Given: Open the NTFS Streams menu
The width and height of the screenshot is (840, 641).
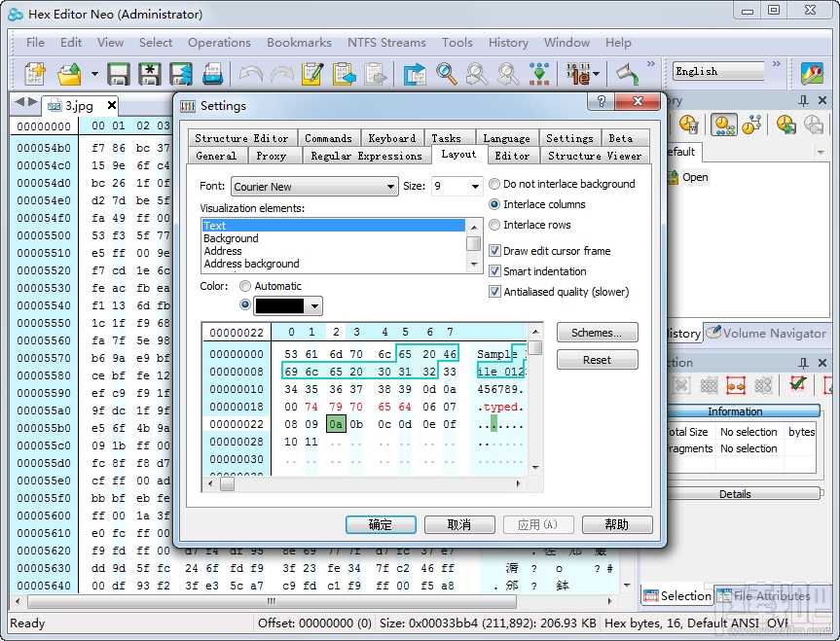Looking at the screenshot, I should (386, 43).
